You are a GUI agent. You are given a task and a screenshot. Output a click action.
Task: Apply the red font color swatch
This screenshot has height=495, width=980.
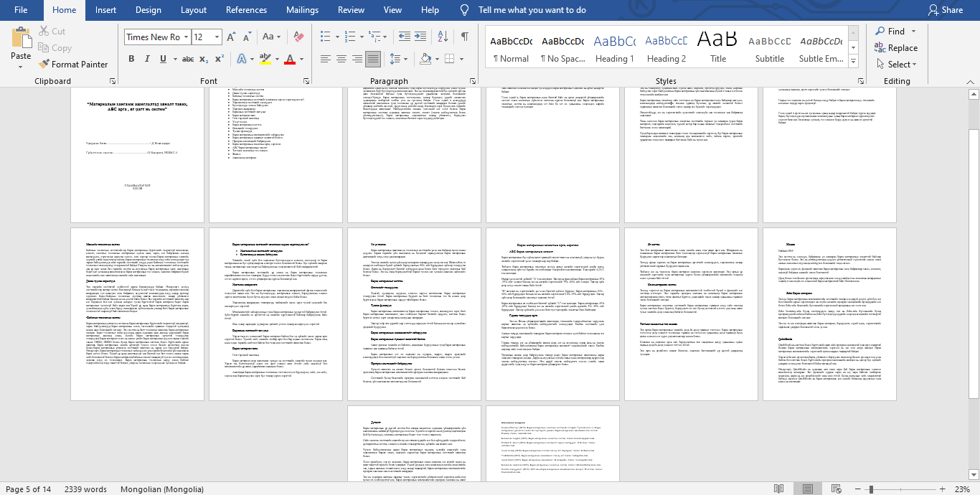(290, 59)
